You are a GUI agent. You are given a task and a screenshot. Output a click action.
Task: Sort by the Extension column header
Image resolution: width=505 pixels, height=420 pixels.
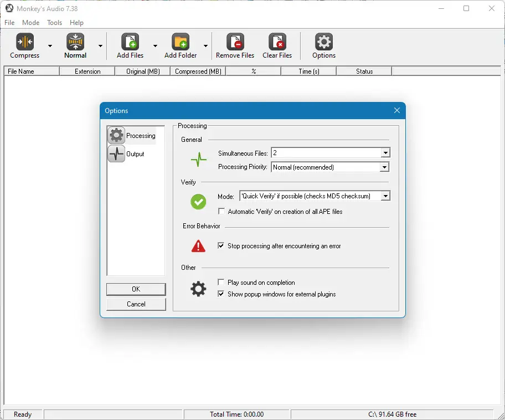(x=87, y=71)
